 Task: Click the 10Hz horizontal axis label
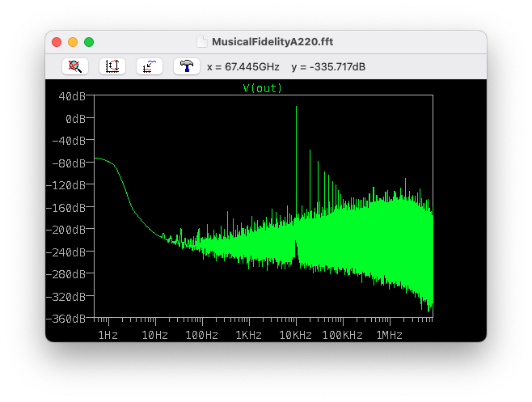click(x=154, y=336)
